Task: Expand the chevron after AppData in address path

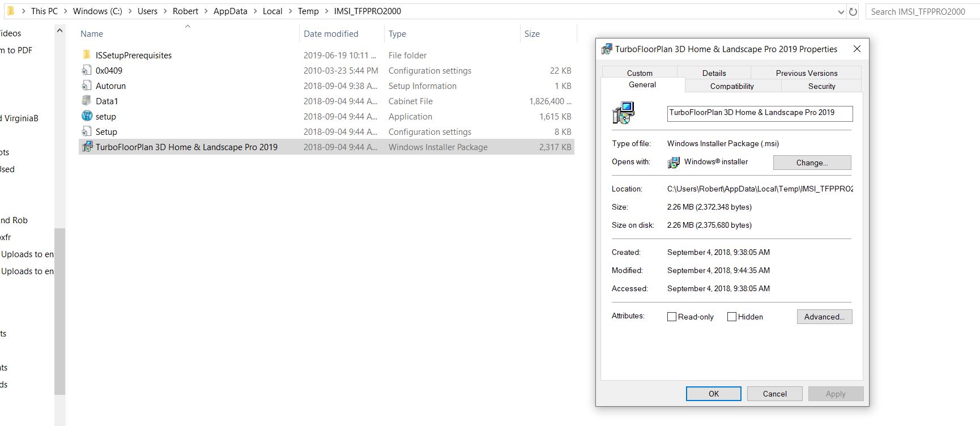Action: point(255,11)
